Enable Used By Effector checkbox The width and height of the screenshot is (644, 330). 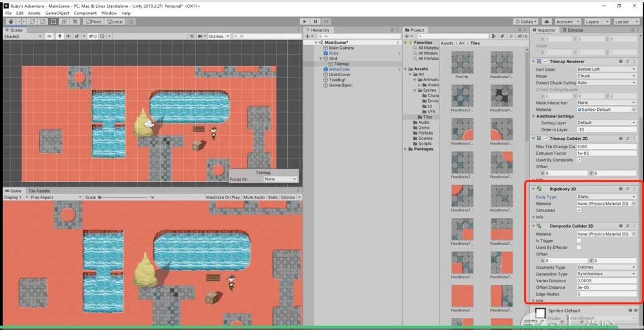pos(579,247)
